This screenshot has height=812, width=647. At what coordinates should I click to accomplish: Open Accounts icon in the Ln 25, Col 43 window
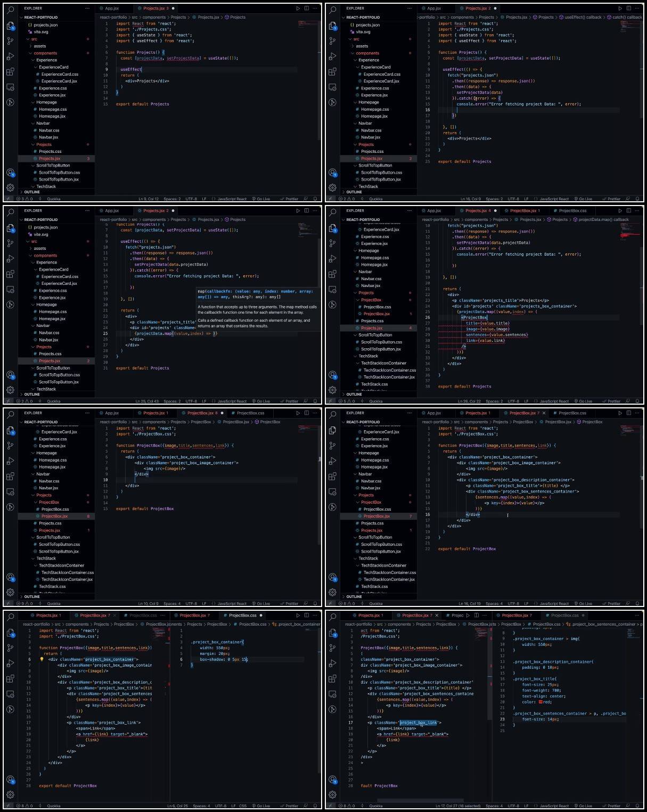click(10, 375)
